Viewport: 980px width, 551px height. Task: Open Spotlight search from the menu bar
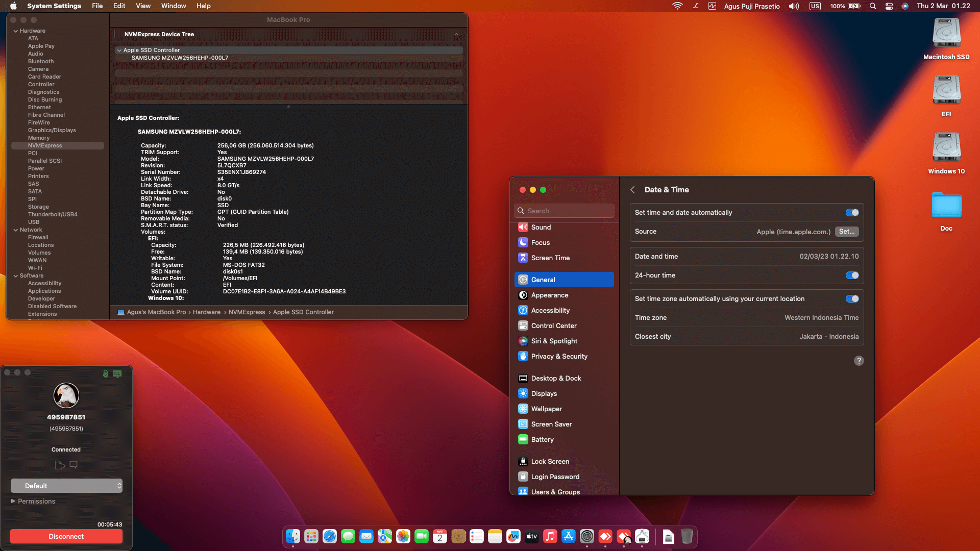(873, 6)
